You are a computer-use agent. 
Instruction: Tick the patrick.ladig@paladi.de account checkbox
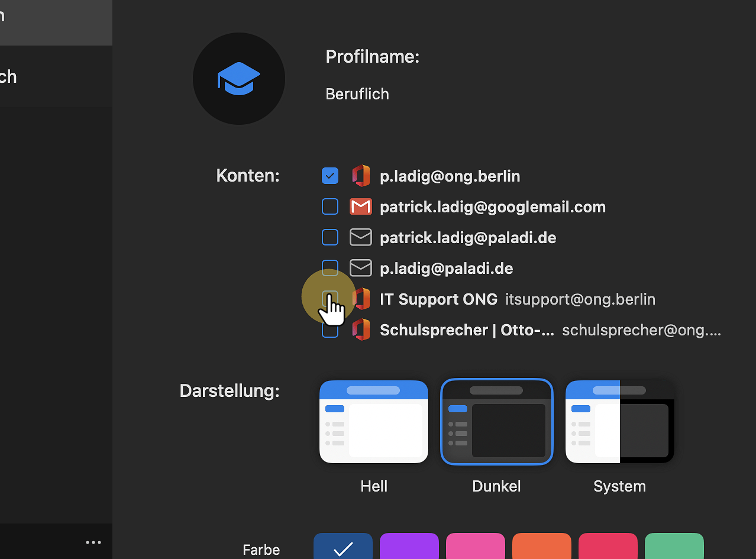tap(330, 238)
